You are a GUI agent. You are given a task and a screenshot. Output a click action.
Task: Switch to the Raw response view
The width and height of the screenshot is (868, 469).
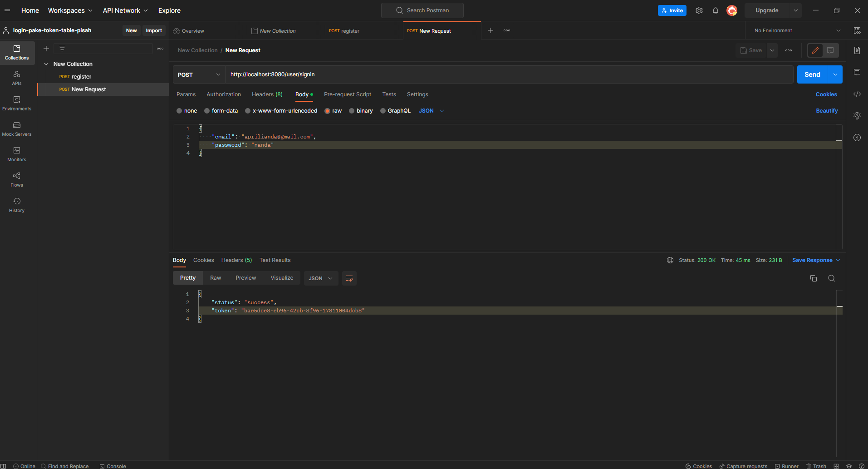tap(216, 278)
